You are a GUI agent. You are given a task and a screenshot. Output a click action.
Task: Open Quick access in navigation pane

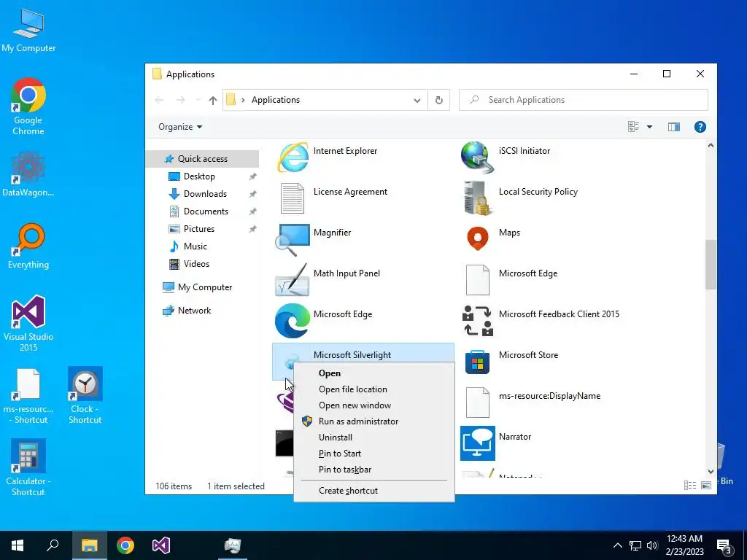[x=203, y=158]
